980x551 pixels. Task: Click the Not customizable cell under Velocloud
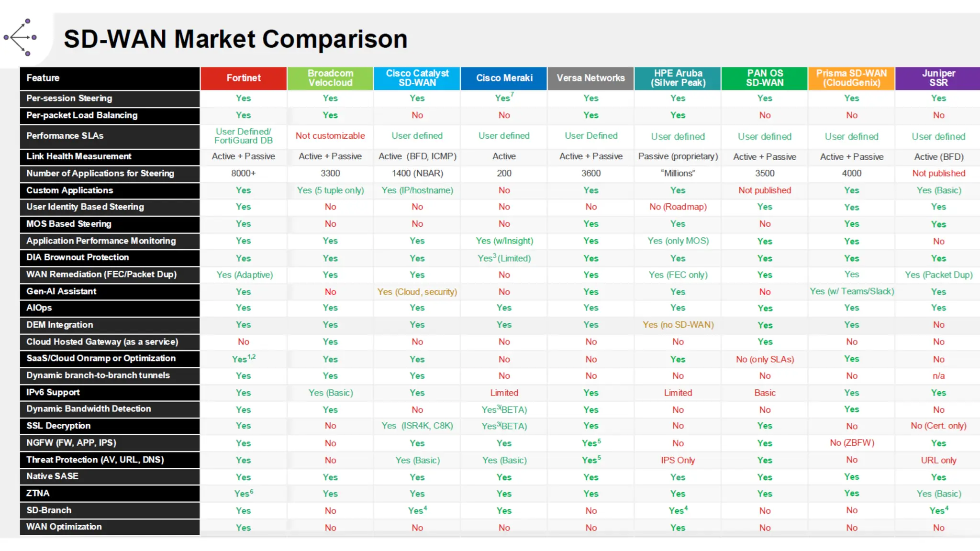[x=330, y=136]
